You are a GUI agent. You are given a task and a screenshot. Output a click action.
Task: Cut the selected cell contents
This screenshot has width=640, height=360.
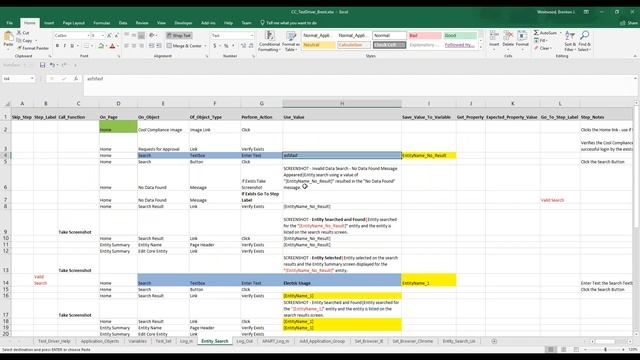point(23,33)
